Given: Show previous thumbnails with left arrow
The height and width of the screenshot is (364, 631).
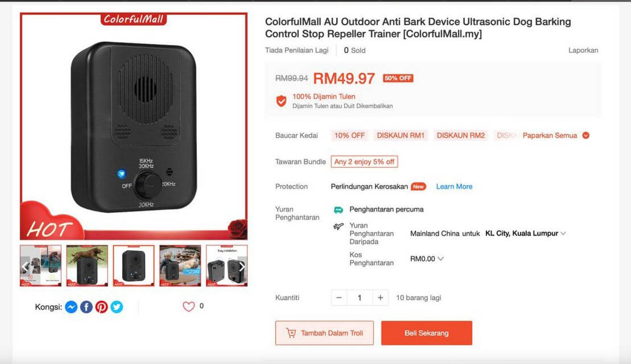Looking at the screenshot, I should (x=25, y=266).
